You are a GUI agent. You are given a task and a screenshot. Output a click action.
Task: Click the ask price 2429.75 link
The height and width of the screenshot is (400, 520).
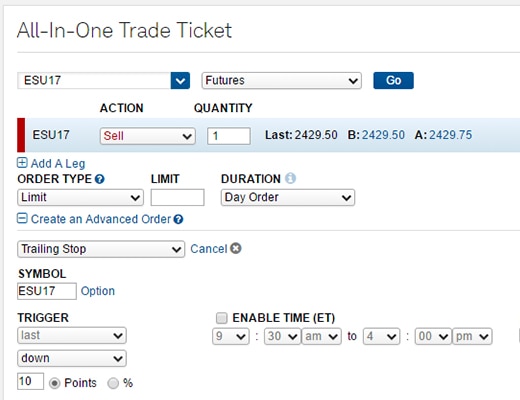coord(450,135)
